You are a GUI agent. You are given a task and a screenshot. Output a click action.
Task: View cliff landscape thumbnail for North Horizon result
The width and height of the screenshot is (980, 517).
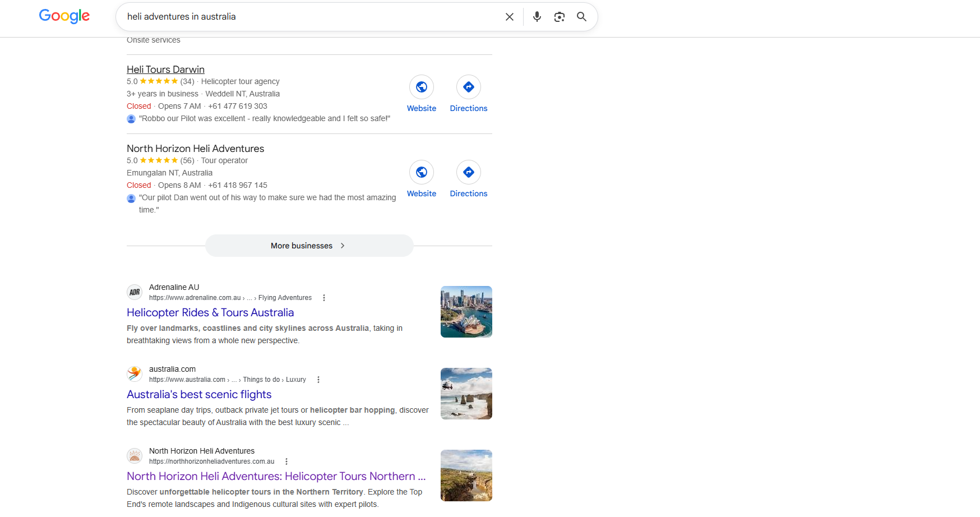pos(466,476)
